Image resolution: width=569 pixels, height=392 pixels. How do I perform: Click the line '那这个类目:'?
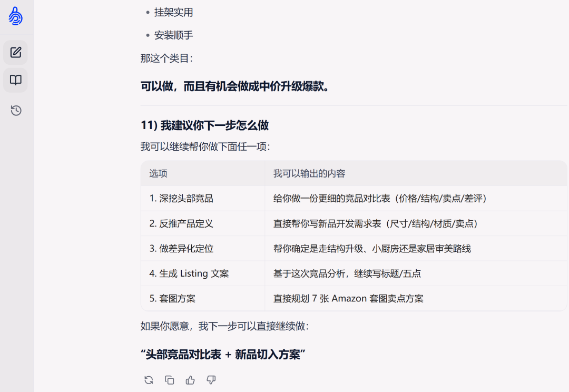click(166, 58)
